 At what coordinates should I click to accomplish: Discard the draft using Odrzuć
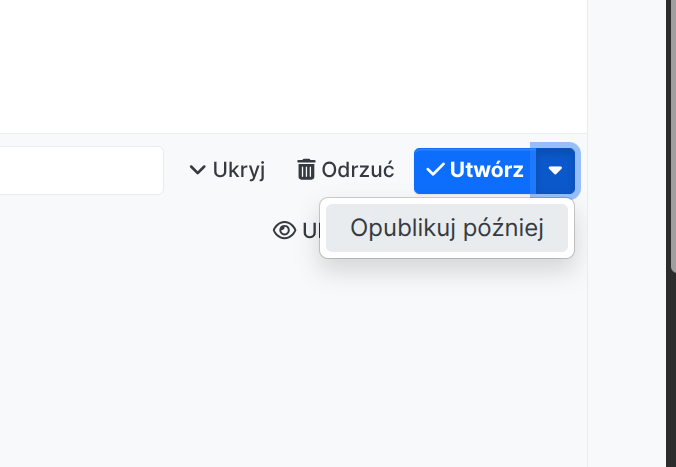[x=345, y=170]
